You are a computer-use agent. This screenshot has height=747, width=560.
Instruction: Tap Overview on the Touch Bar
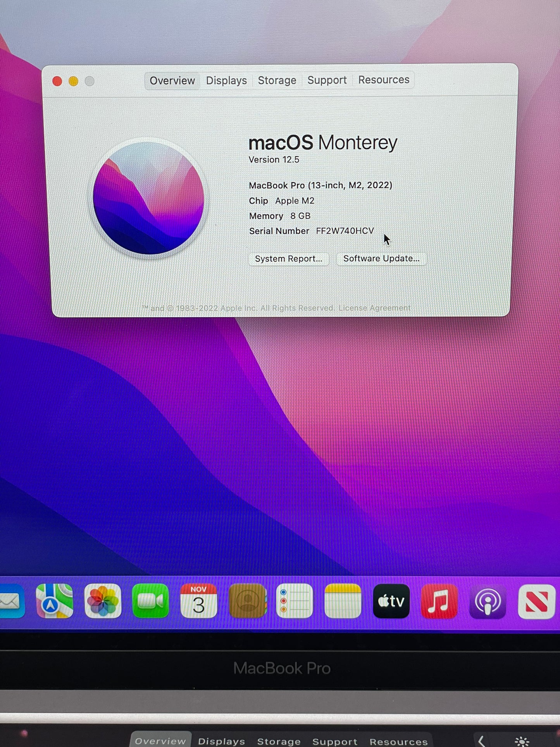pyautogui.click(x=160, y=740)
